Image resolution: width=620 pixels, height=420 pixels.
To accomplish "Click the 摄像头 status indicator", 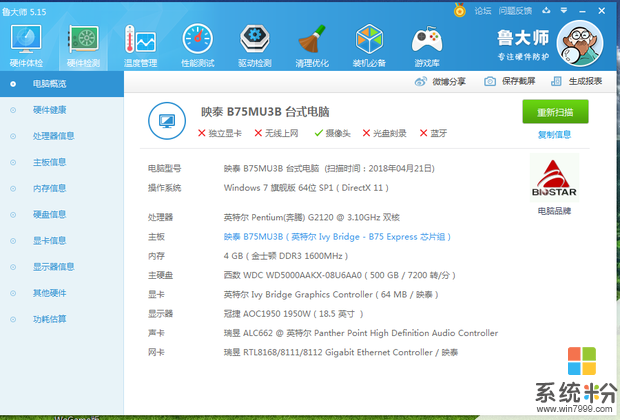I will 333,133.
